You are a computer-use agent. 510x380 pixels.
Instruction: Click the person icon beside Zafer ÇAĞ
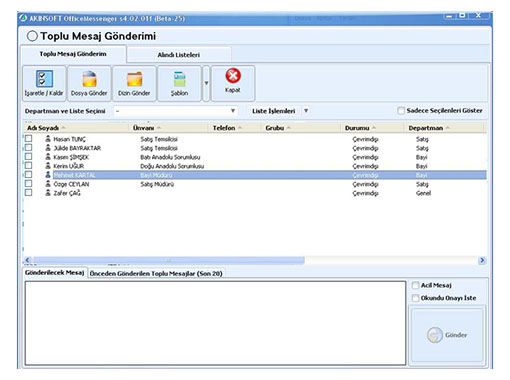pos(48,193)
